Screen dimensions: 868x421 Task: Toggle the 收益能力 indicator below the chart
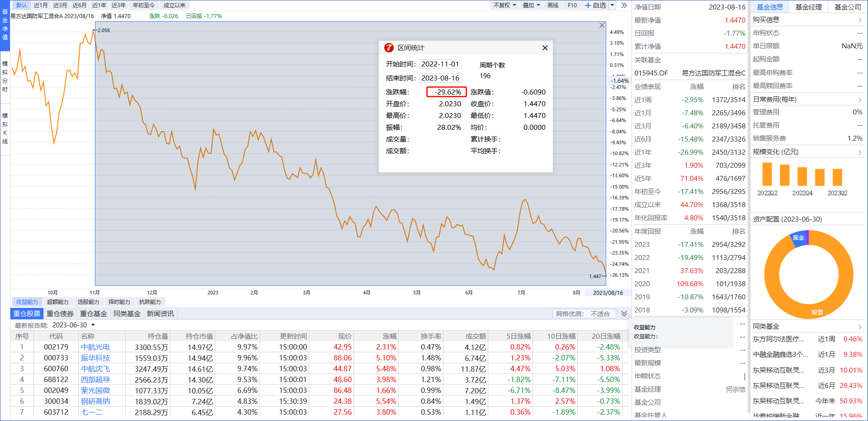(x=27, y=302)
